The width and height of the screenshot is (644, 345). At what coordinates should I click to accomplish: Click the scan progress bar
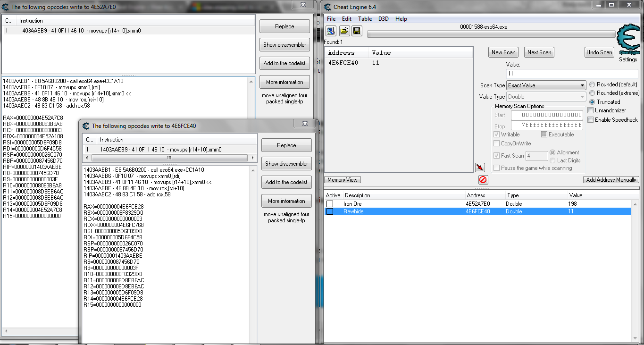coord(491,34)
